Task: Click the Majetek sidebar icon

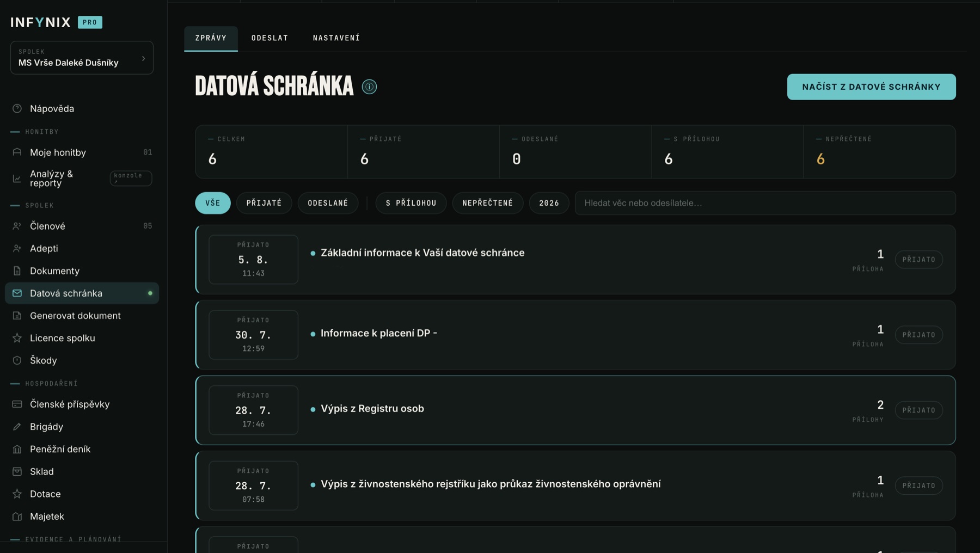Action: [17, 516]
